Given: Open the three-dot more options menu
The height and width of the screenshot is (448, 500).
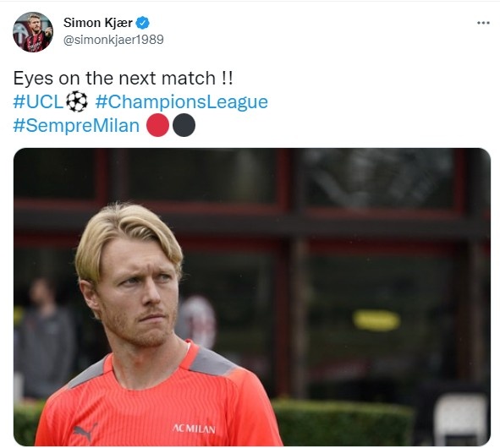Looking at the screenshot, I should (x=483, y=23).
